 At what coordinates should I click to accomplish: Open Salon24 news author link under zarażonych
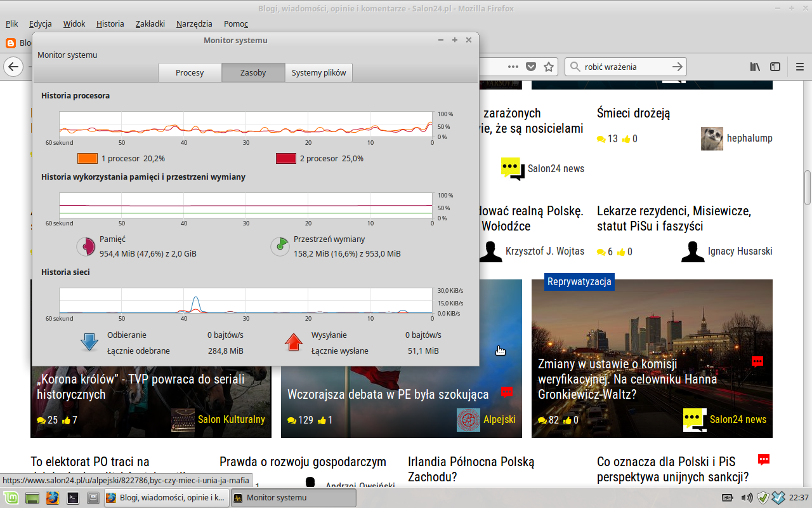pos(556,169)
